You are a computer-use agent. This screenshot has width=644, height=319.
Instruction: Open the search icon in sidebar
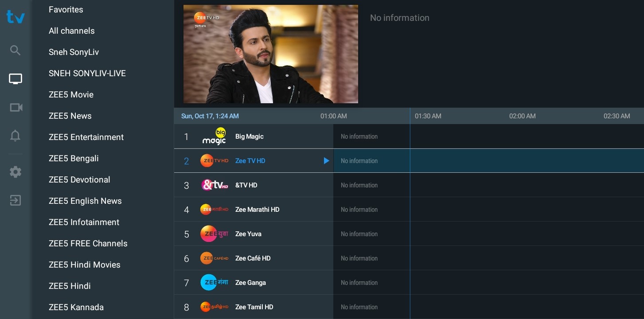pos(16,51)
